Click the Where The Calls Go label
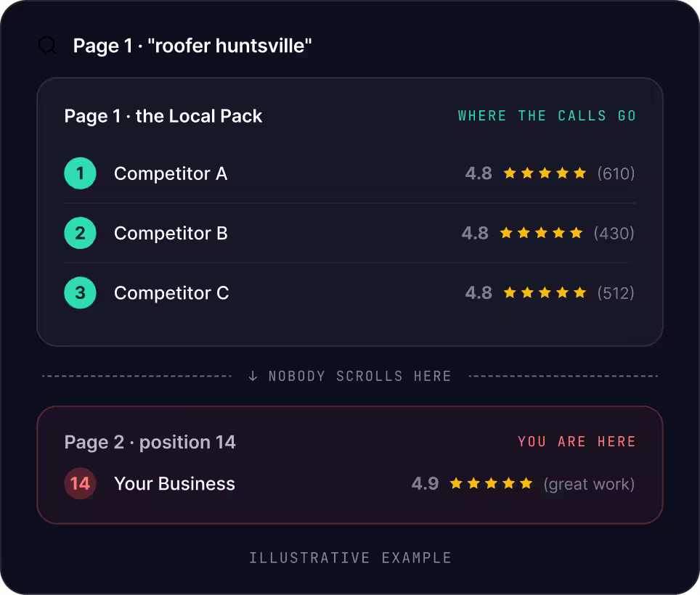The width and height of the screenshot is (700, 595). (547, 116)
